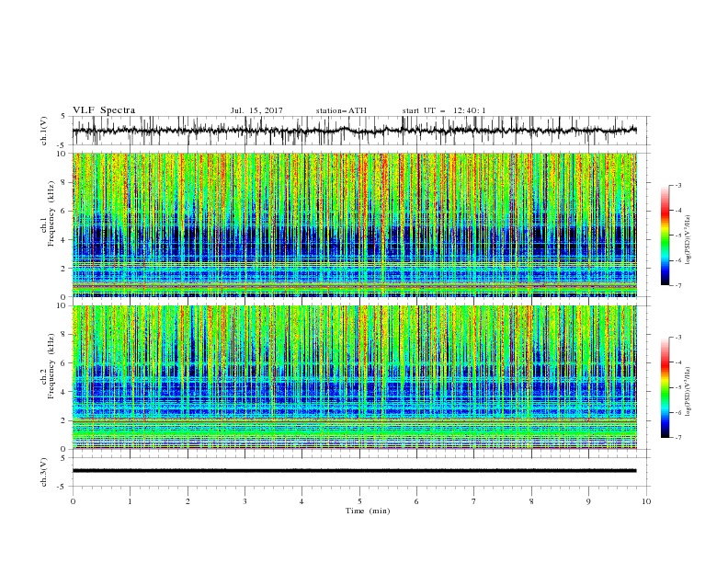This screenshot has width=728, height=563.
Task: Click time axis tick label "7"
Action: pos(474,501)
